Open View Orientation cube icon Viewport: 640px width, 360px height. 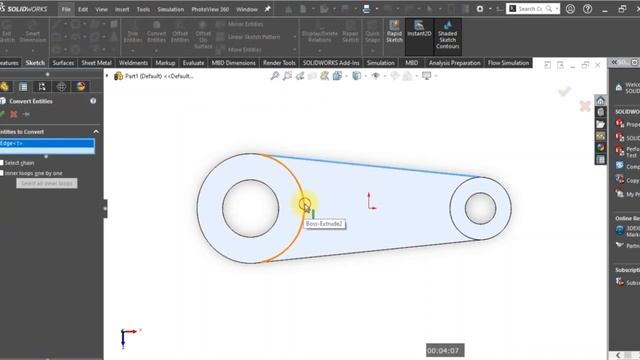[x=337, y=76]
